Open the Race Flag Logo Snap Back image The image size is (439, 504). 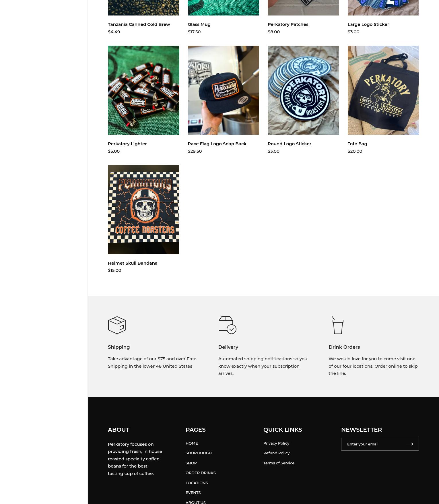pyautogui.click(x=223, y=90)
